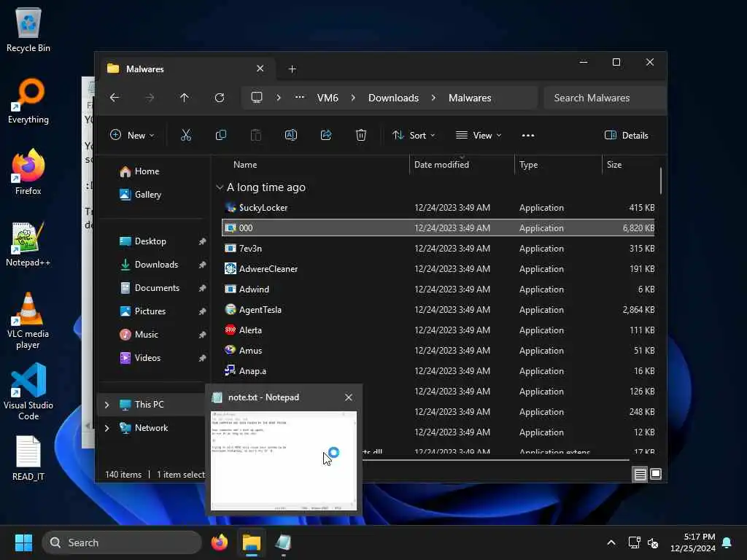Click File Explorer icon in taskbar
Viewport: 747px width, 560px height.
click(x=252, y=542)
